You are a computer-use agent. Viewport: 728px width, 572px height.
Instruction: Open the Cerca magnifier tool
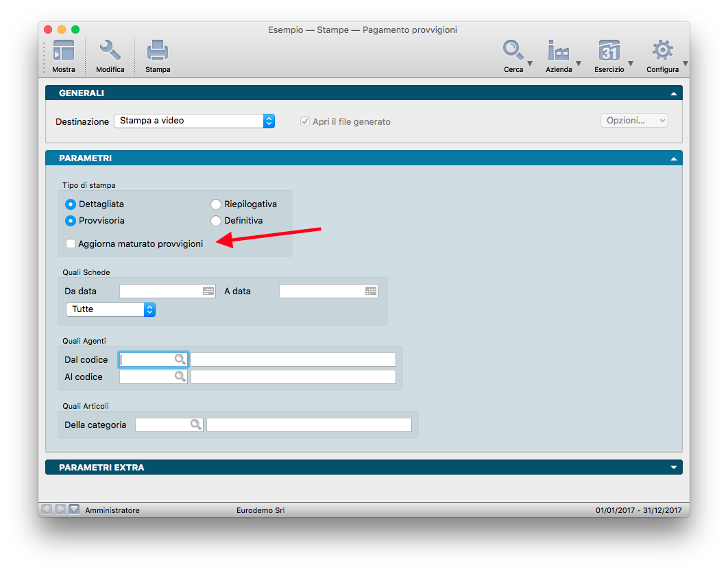513,52
